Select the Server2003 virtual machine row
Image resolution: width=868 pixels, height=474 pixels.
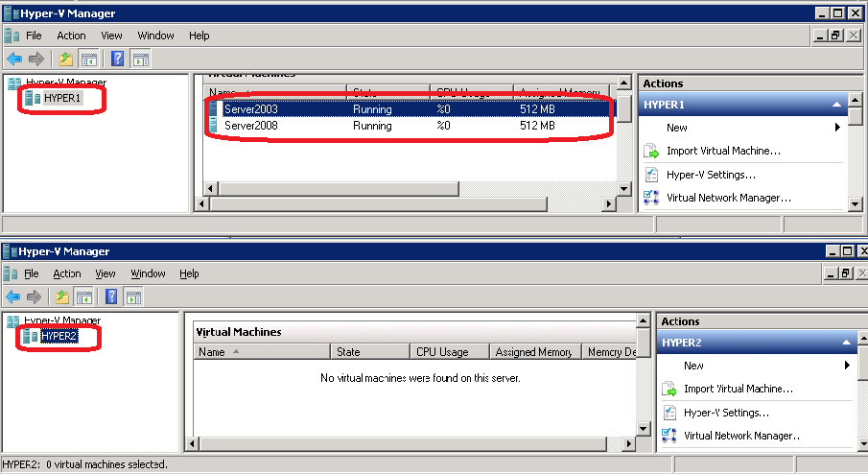point(288,109)
